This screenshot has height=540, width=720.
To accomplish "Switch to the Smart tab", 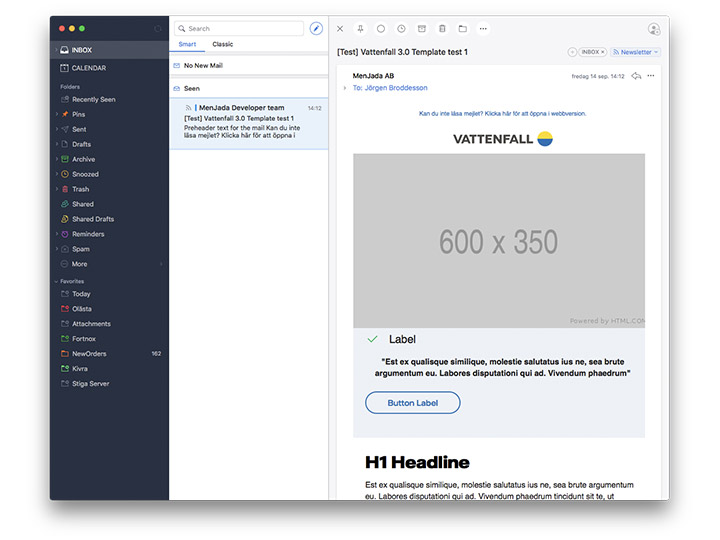I will 187,44.
